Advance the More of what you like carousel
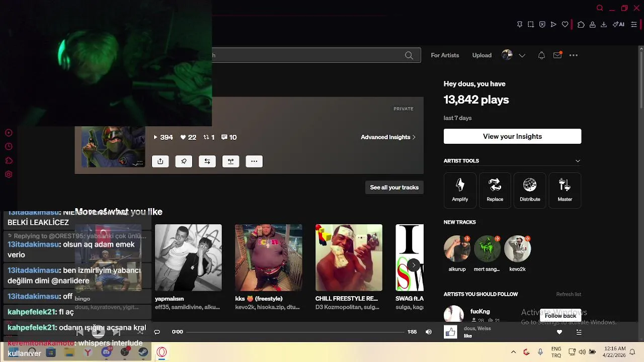The width and height of the screenshot is (644, 362). point(414,265)
